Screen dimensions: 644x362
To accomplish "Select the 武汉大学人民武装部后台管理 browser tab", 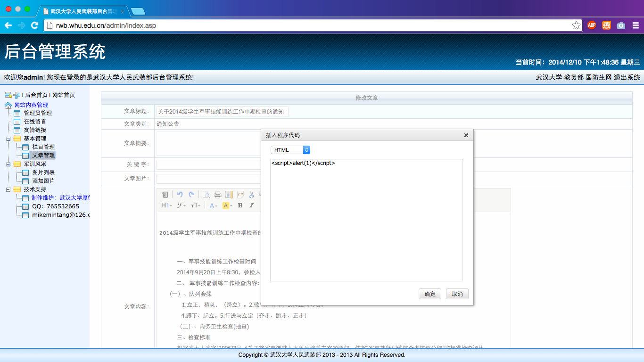I will tap(84, 11).
